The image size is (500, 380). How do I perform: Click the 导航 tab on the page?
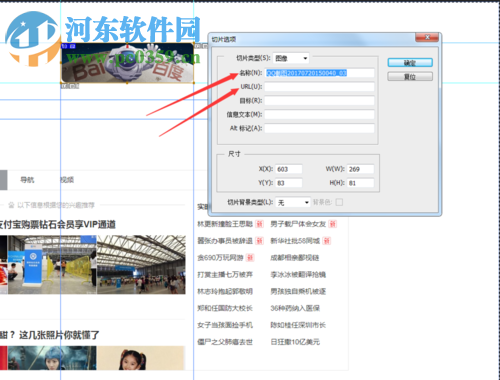(27, 180)
